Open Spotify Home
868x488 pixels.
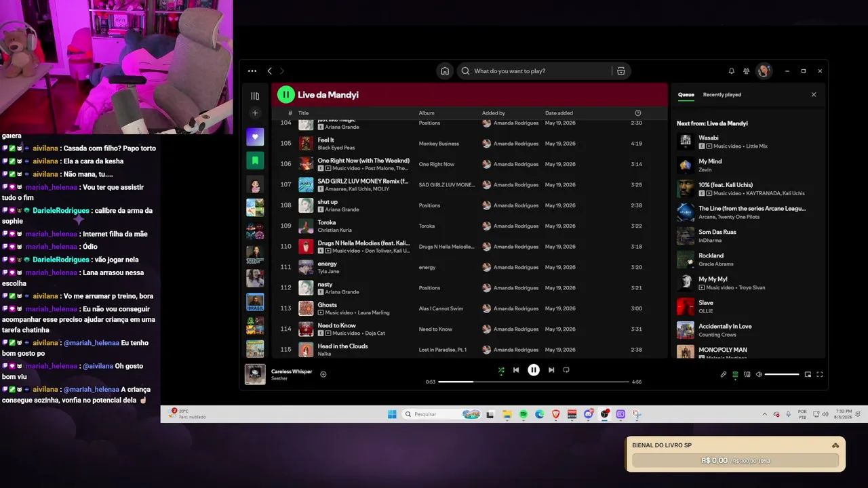coord(445,71)
